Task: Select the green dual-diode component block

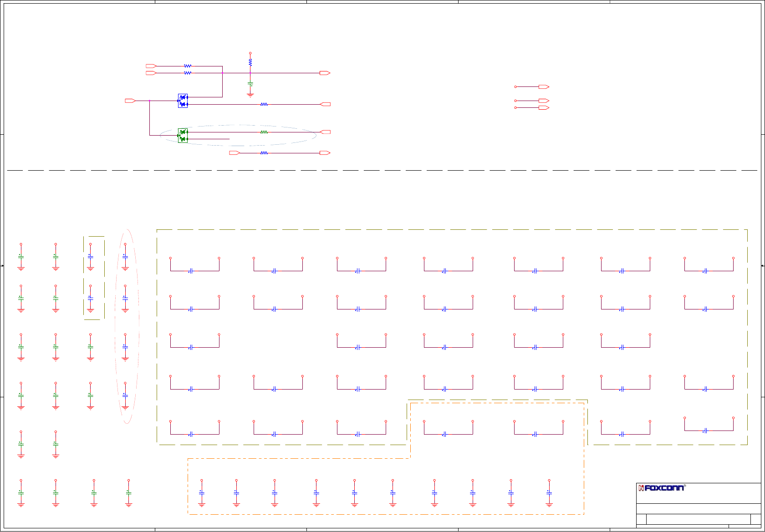Action: coord(183,135)
